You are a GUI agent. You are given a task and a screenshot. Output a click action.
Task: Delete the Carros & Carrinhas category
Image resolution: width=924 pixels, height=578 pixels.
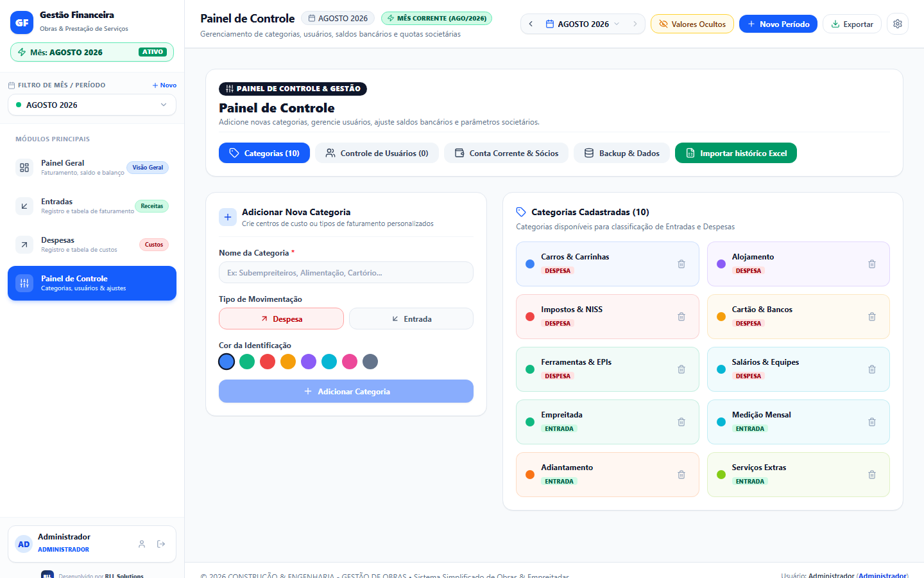point(681,264)
